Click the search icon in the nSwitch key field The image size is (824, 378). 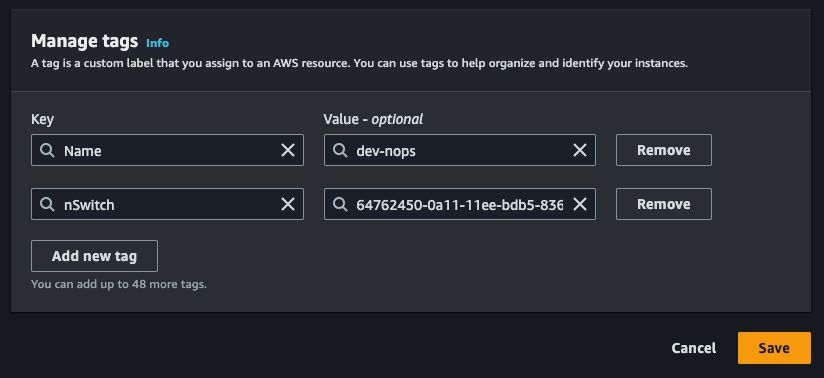click(47, 204)
